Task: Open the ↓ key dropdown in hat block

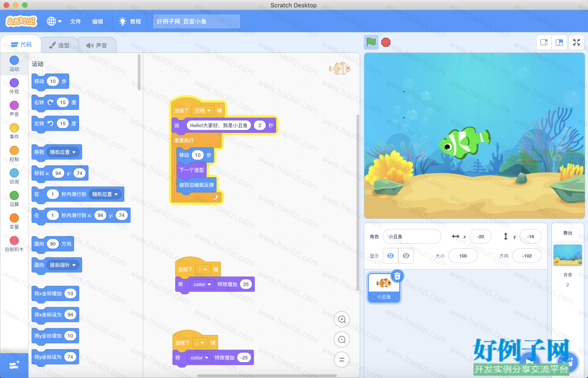Action: pos(200,343)
